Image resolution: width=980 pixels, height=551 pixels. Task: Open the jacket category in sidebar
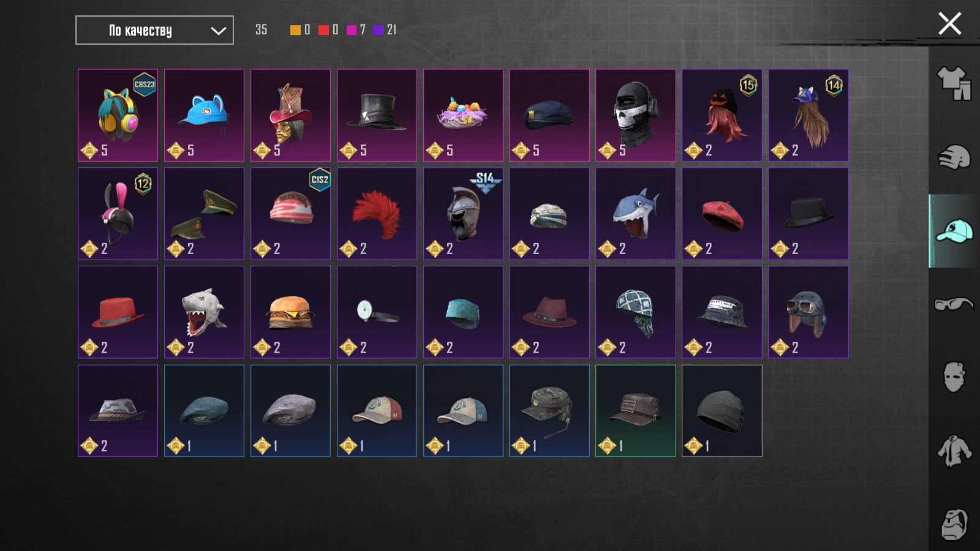click(954, 451)
